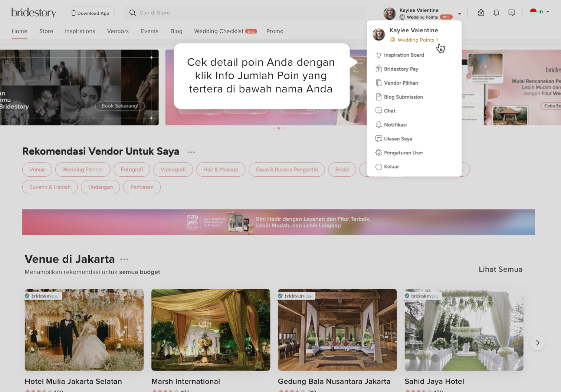Open the notification bell in header
Image resolution: width=561 pixels, height=392 pixels.
pos(496,13)
